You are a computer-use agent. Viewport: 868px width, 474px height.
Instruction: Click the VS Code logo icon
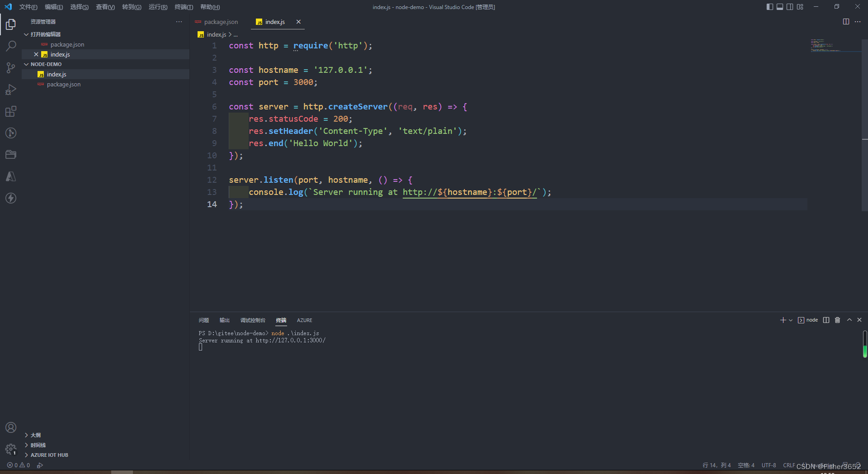click(8, 7)
